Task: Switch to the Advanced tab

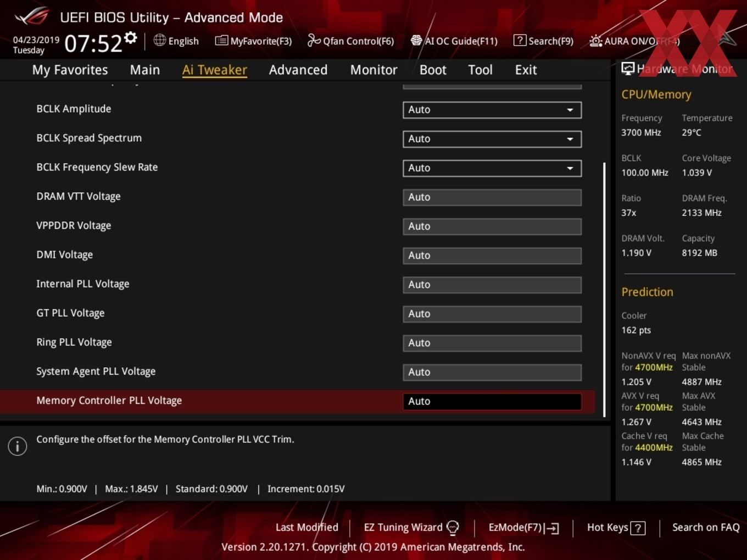Action: 298,70
